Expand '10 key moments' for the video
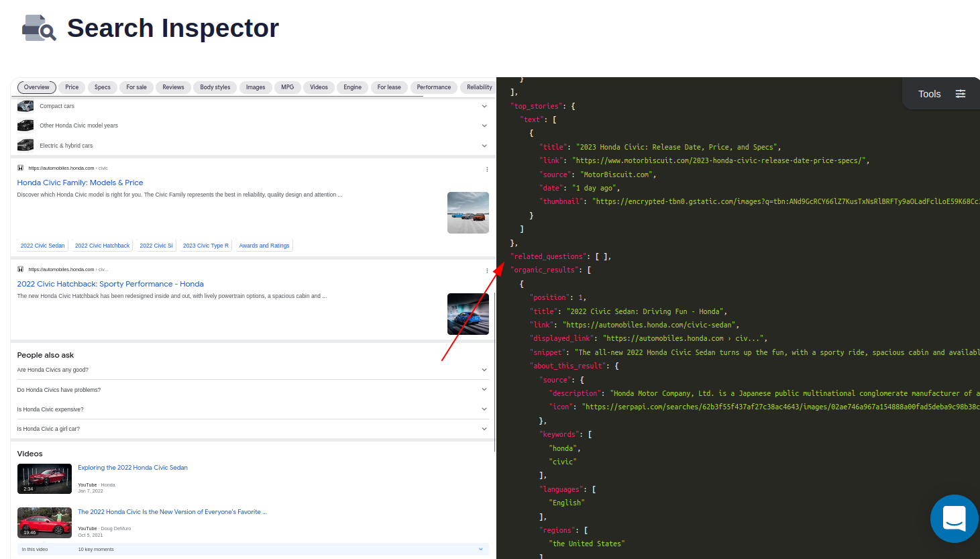980x559 pixels. [x=480, y=549]
